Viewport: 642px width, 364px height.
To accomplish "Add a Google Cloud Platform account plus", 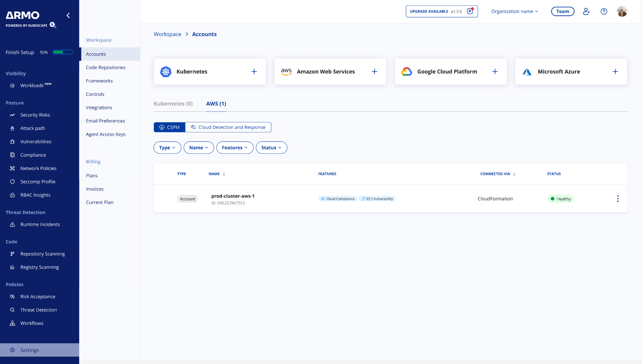I will pos(495,72).
